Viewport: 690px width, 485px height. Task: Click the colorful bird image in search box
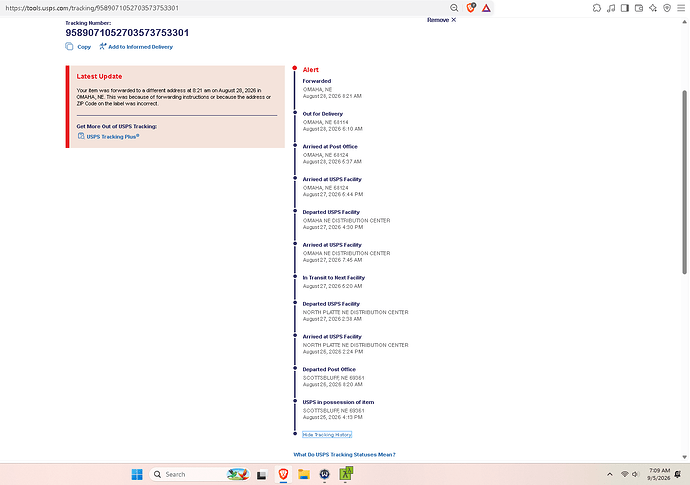point(238,474)
